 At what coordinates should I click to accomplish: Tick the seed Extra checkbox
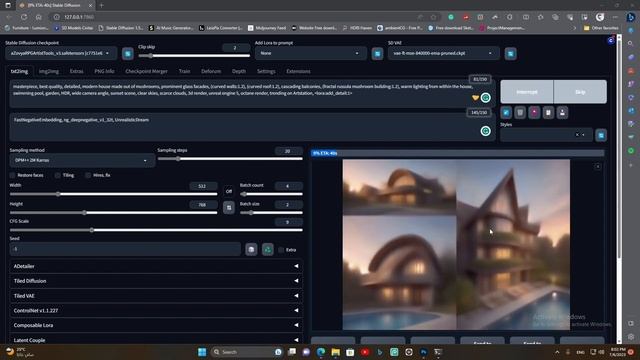[281, 250]
